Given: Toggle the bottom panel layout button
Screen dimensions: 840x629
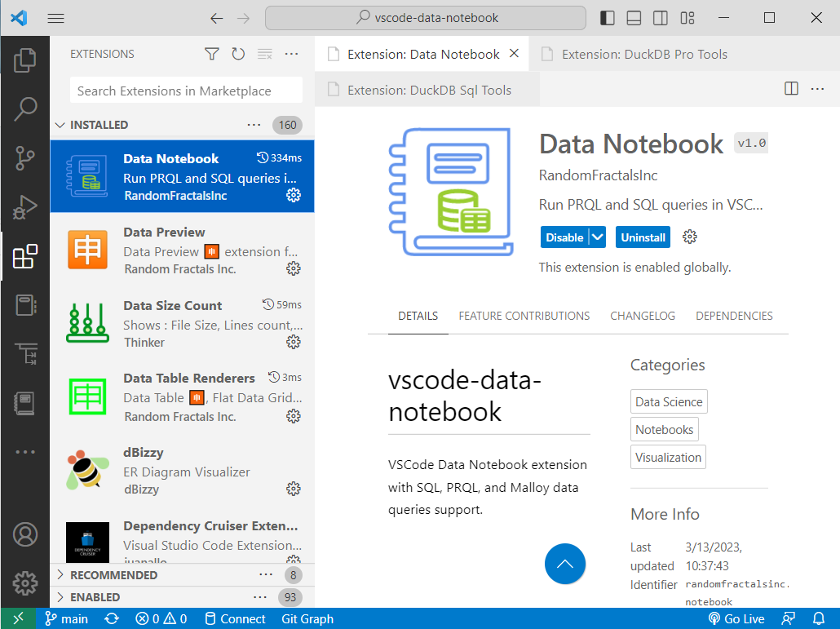Looking at the screenshot, I should point(634,18).
